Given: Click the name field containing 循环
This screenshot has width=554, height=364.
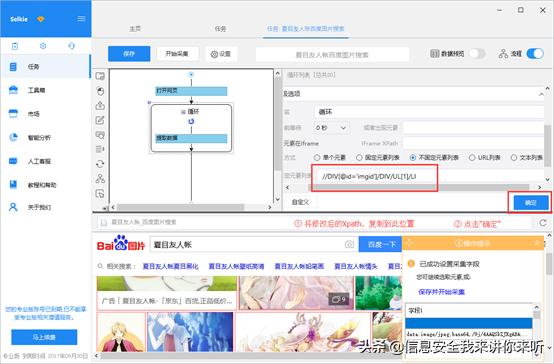Looking at the screenshot, I should pos(429,112).
